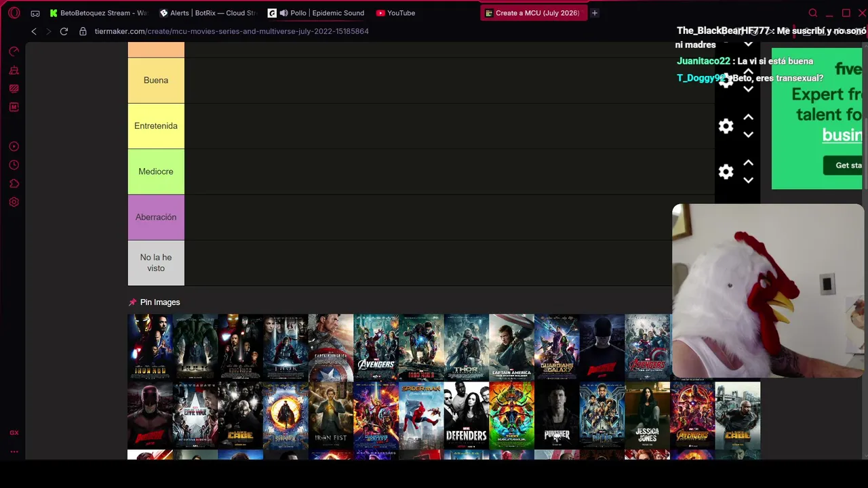868x488 pixels.
Task: Click the No la he visto label
Action: [156, 263]
